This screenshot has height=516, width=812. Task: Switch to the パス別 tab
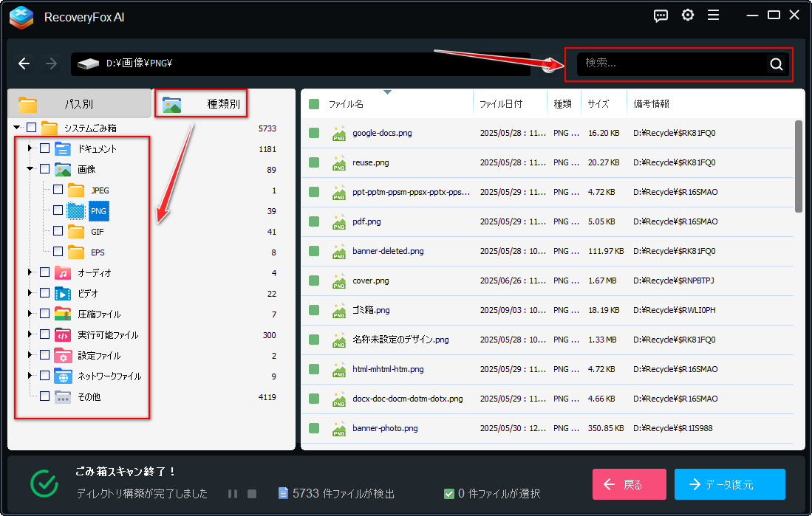click(78, 104)
